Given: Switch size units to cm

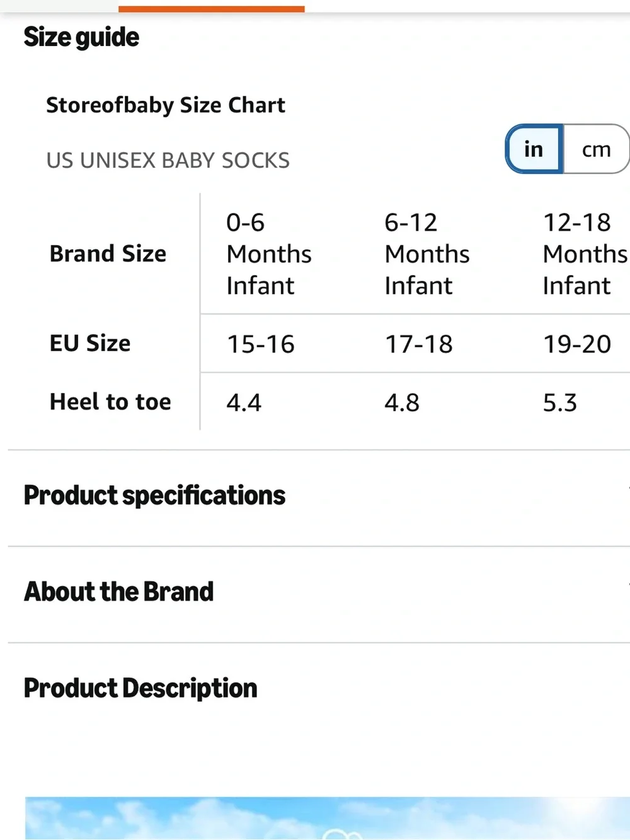Looking at the screenshot, I should pyautogui.click(x=596, y=149).
